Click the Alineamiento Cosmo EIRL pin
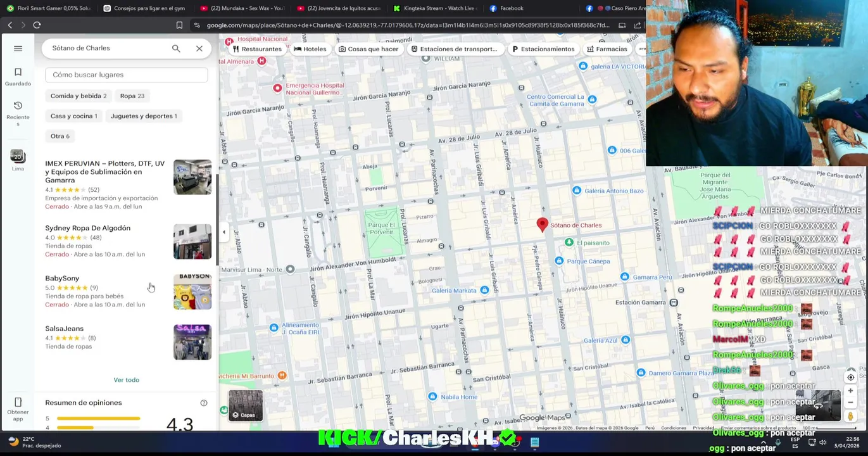 [x=274, y=327]
